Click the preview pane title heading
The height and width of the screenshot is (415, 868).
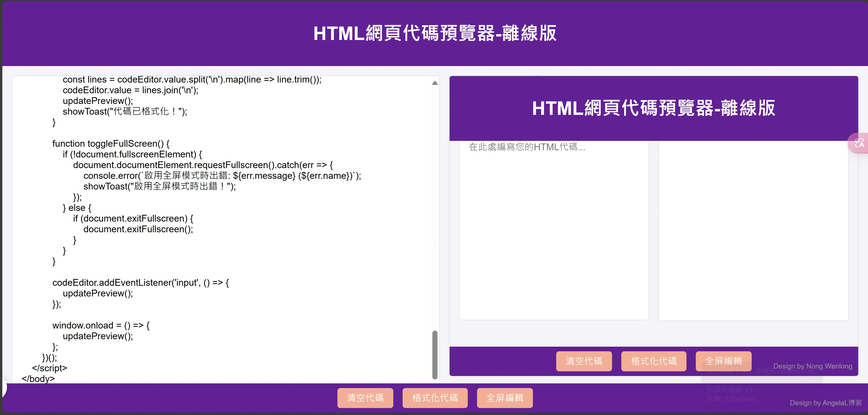(x=653, y=108)
